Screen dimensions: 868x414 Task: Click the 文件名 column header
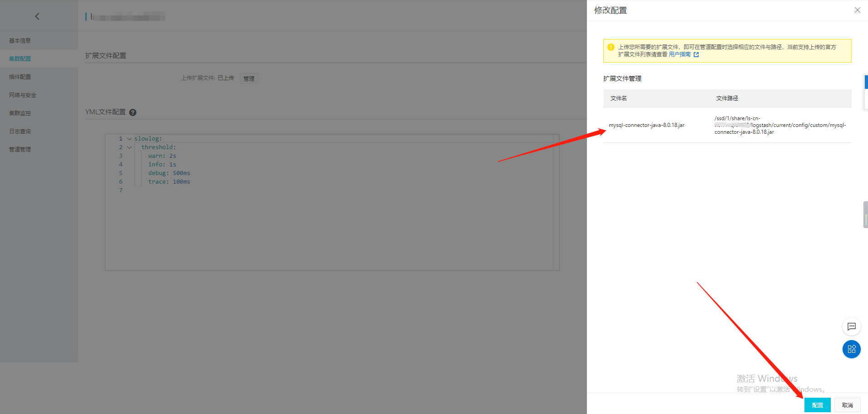tap(618, 98)
